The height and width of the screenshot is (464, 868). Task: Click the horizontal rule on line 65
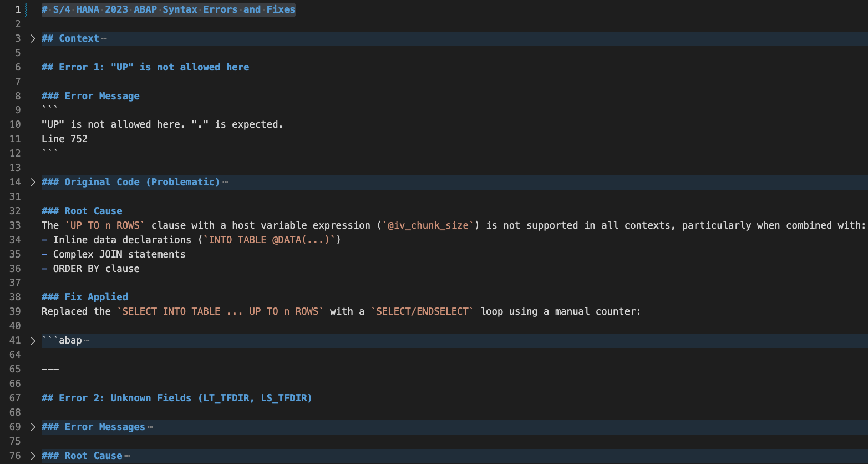(50, 369)
